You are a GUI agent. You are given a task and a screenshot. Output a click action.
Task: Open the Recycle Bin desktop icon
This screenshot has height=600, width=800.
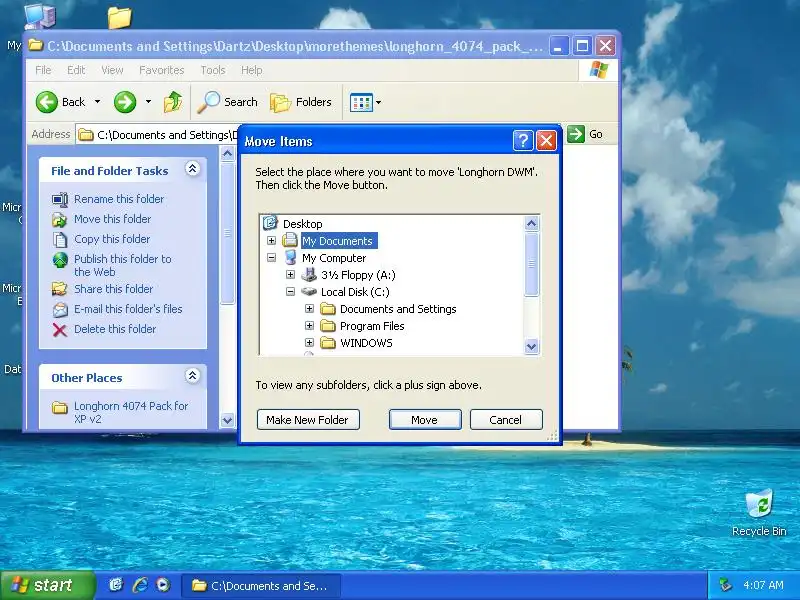(759, 503)
